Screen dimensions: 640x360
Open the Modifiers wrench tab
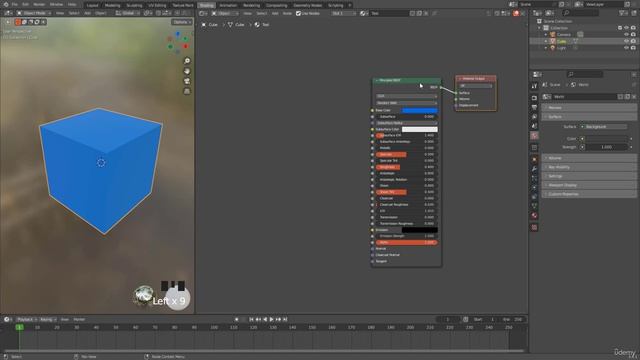pos(534,169)
